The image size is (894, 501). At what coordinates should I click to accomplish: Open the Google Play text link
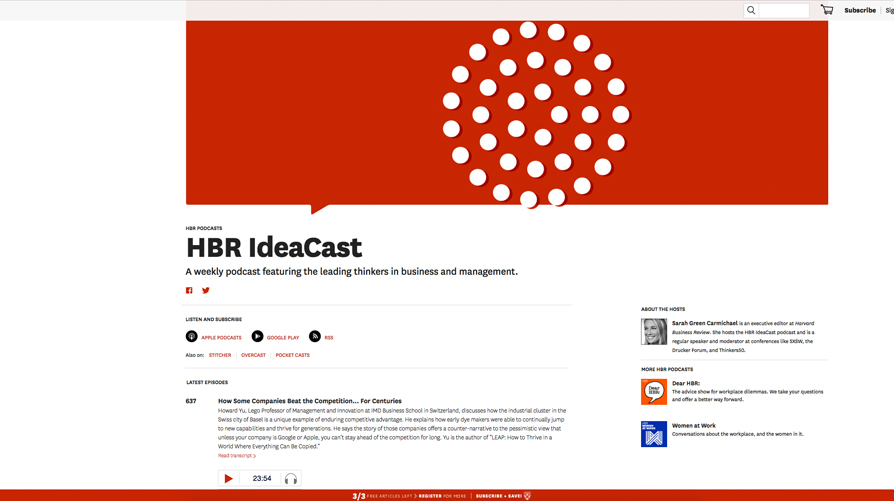[x=283, y=337]
